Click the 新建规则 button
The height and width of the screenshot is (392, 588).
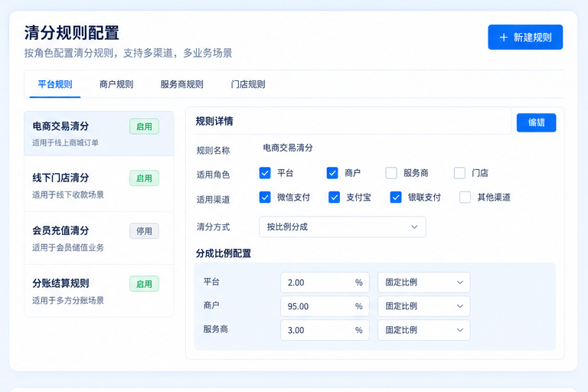(x=525, y=38)
